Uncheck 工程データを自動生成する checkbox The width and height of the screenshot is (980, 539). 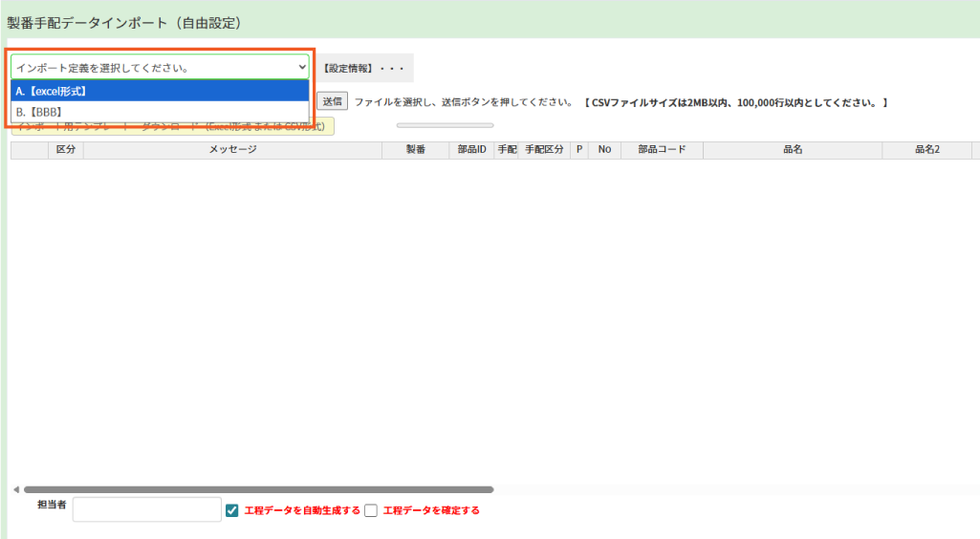pyautogui.click(x=231, y=510)
